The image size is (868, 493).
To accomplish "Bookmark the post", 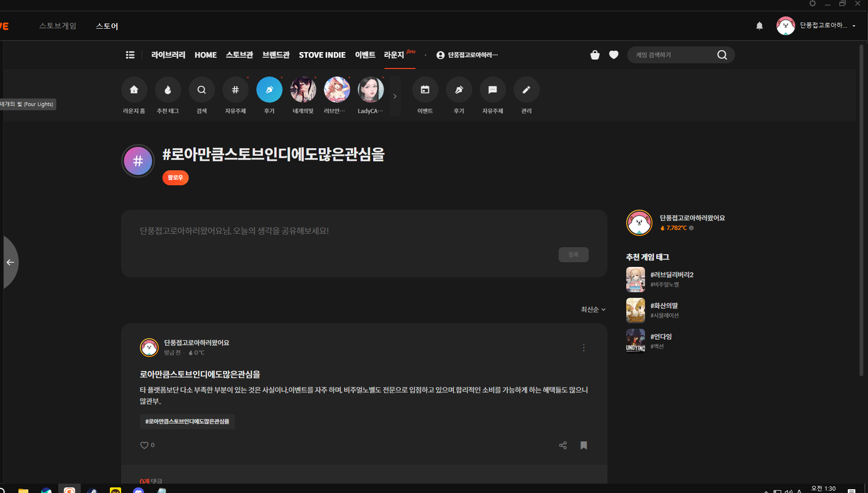I will point(584,445).
